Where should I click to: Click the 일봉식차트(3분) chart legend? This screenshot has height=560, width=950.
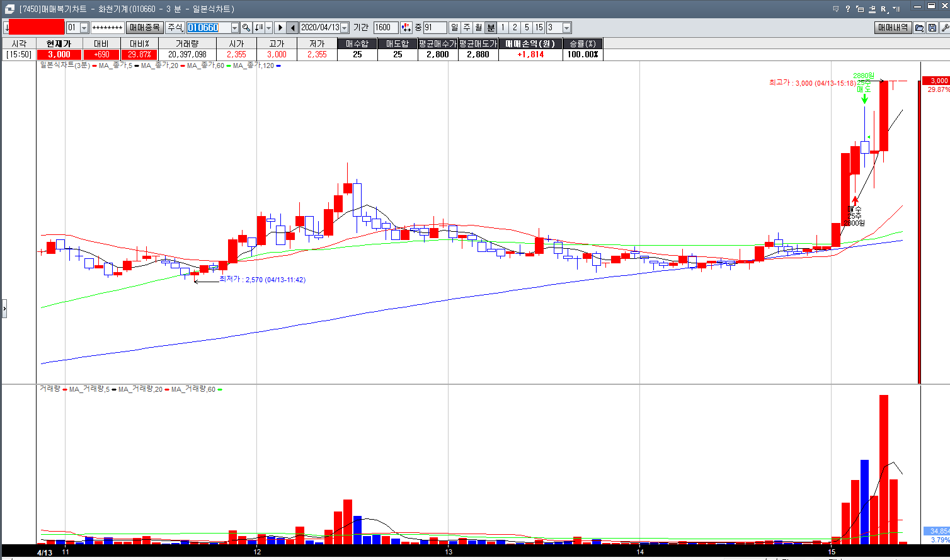[x=65, y=66]
